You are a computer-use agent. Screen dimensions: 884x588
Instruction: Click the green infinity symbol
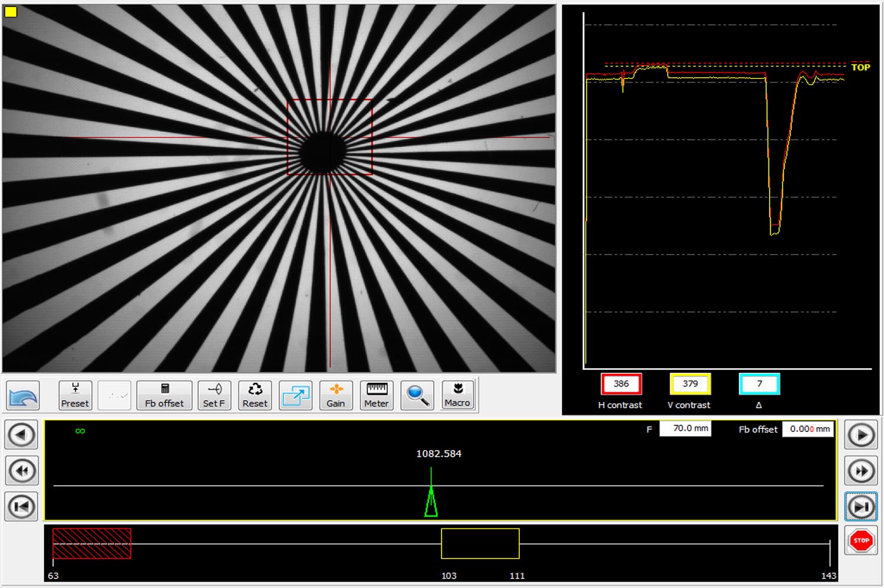(x=80, y=431)
